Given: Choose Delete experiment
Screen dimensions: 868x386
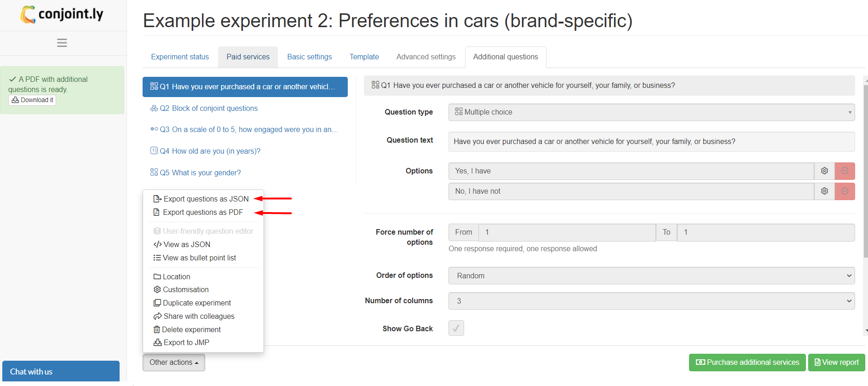Looking at the screenshot, I should [x=187, y=330].
